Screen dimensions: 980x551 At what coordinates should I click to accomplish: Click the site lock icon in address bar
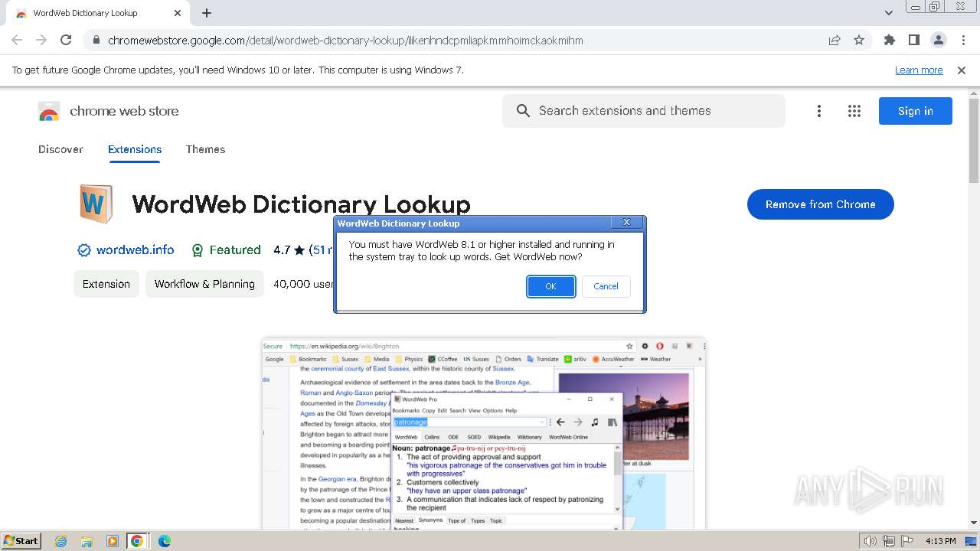[x=95, y=41]
